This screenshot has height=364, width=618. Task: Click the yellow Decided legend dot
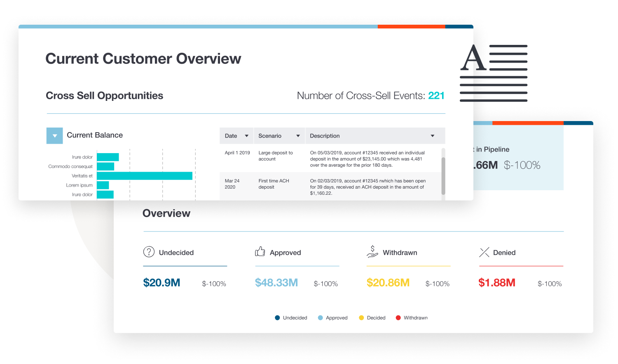(361, 318)
